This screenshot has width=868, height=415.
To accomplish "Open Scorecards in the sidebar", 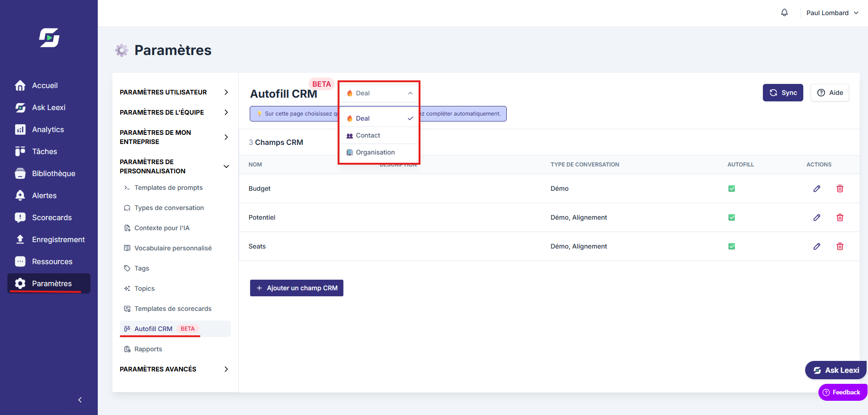I will (x=49, y=217).
